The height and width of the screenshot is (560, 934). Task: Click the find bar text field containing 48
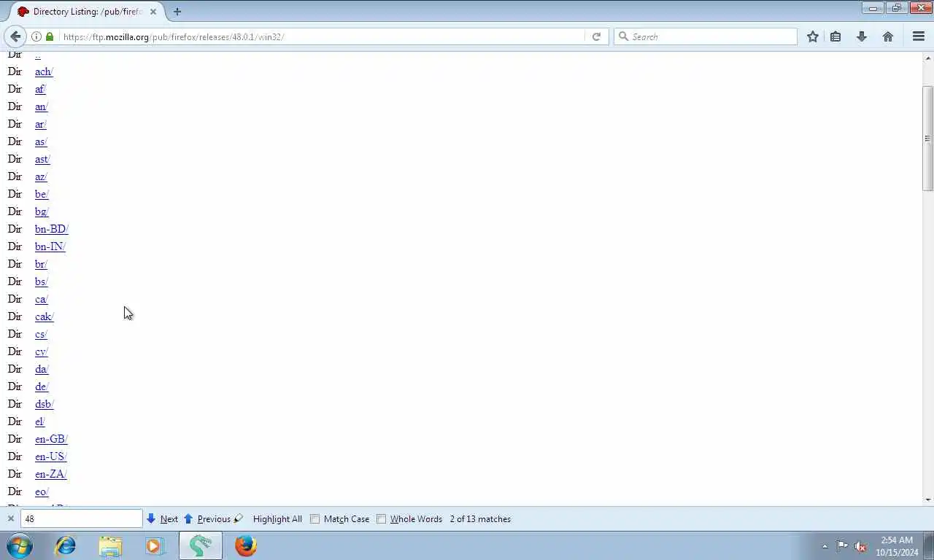tap(81, 518)
